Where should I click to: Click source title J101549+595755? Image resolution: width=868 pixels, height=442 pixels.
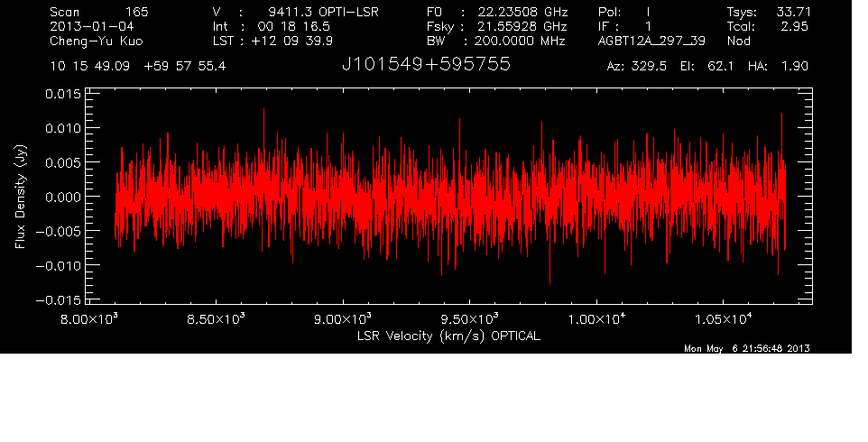point(426,65)
